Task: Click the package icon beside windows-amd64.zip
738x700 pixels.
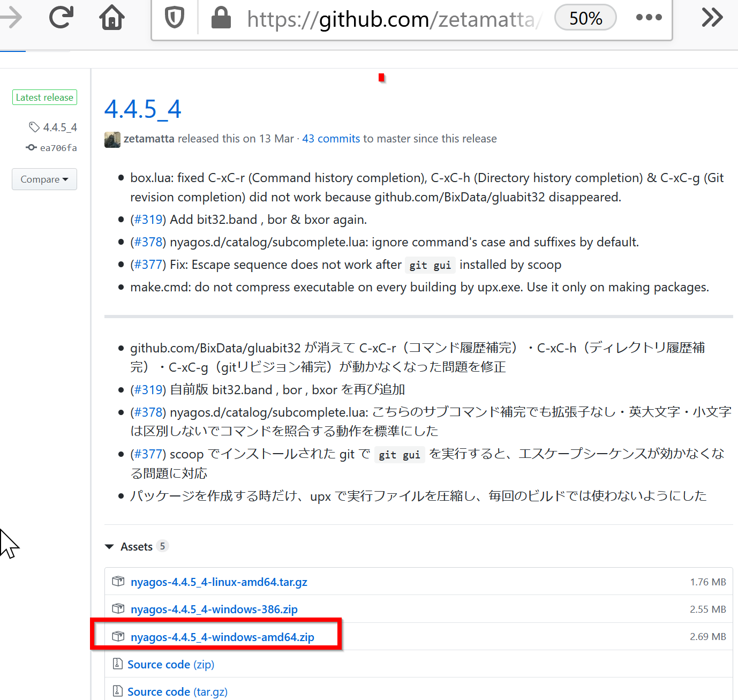Action: [x=118, y=637]
